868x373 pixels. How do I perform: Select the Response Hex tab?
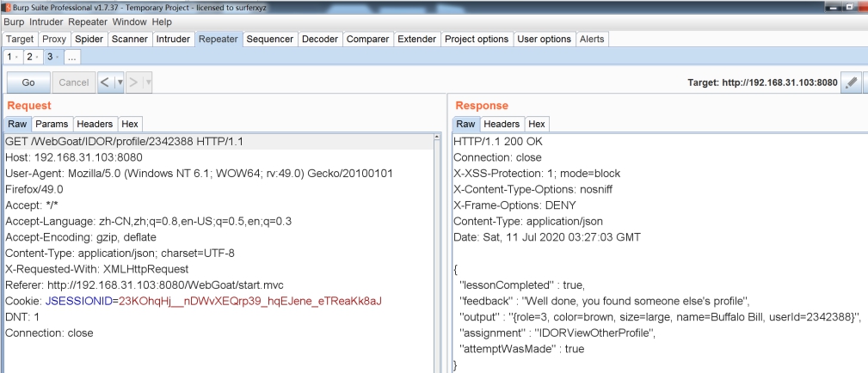[x=537, y=124]
